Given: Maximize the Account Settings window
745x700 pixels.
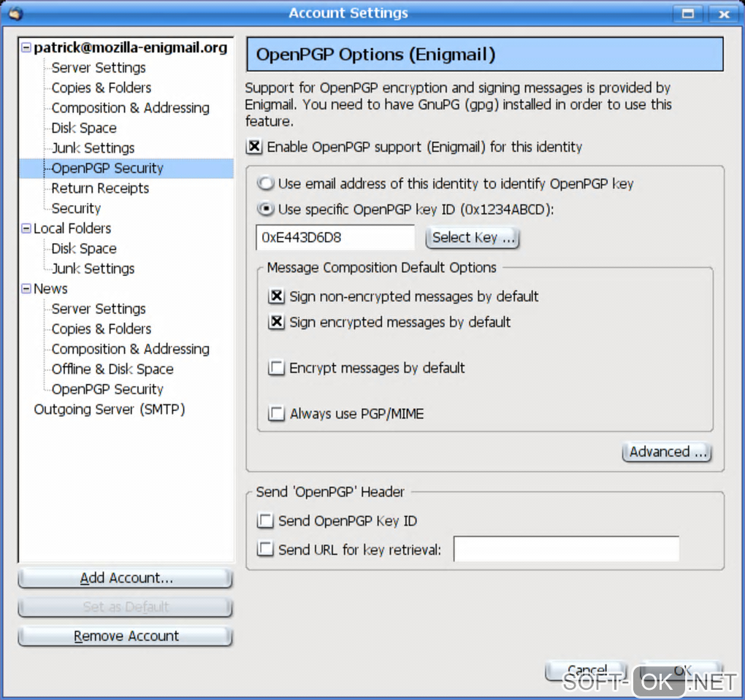Looking at the screenshot, I should [x=688, y=13].
